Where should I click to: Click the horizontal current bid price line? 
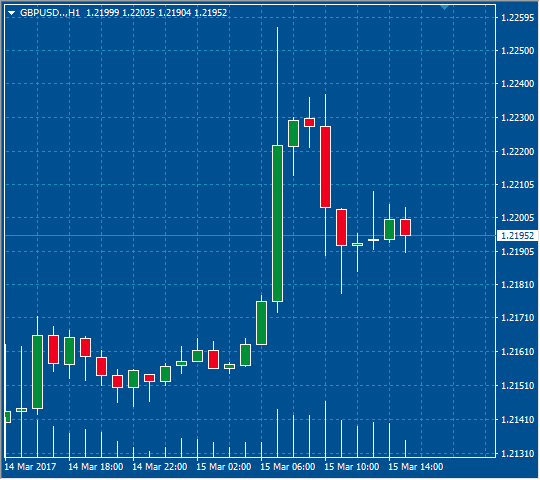251,236
